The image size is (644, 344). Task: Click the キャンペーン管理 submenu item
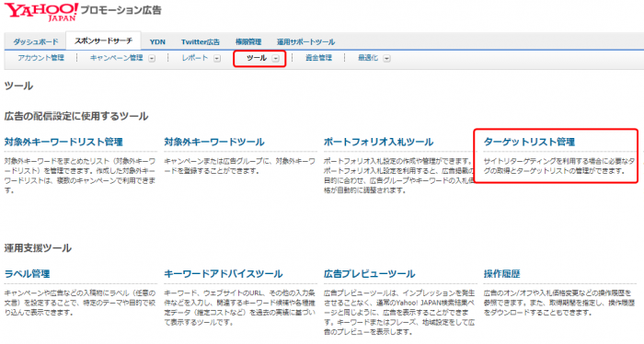point(116,58)
